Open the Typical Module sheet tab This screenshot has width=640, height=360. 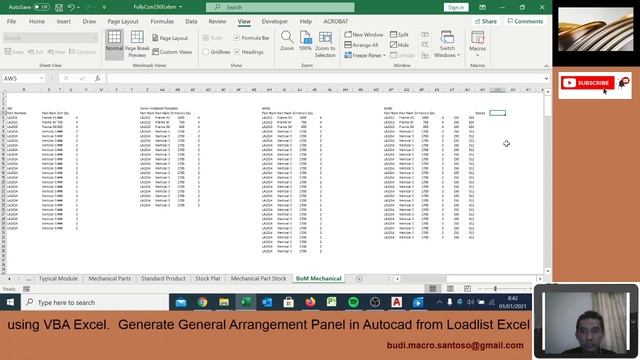click(x=58, y=278)
